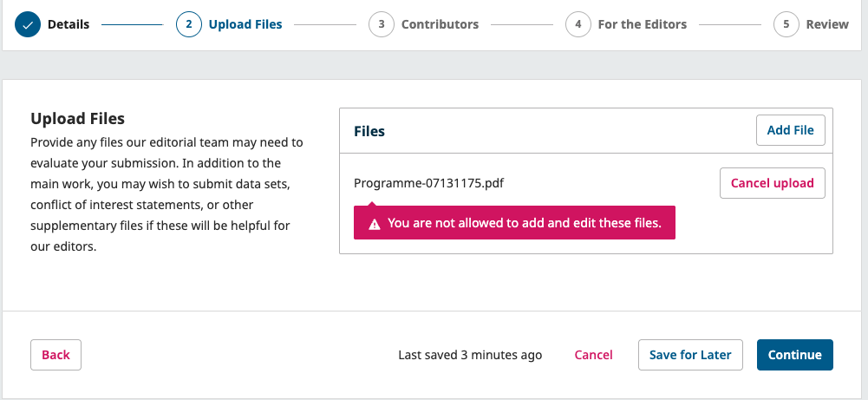
Task: Click the not allowed error message banner
Action: 524,223
